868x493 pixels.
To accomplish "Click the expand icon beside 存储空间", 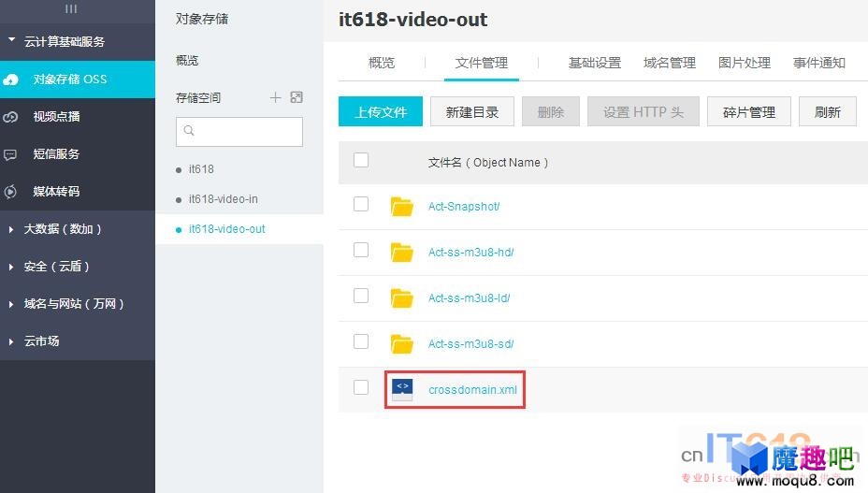I will 297,98.
